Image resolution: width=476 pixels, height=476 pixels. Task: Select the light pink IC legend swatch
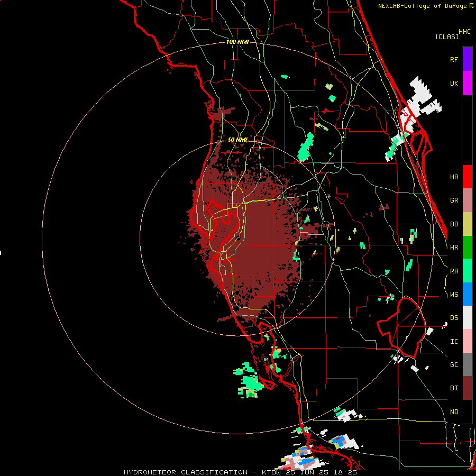[467, 341]
